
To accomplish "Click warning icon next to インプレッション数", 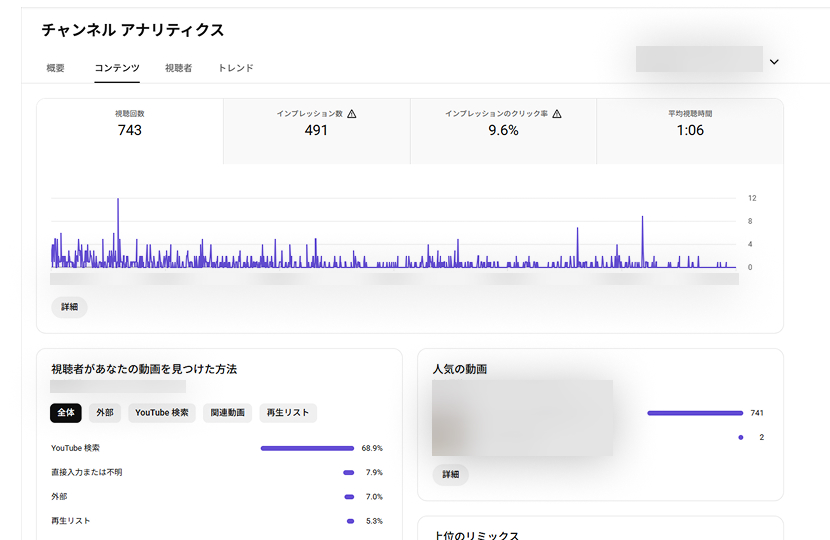I will coord(351,114).
